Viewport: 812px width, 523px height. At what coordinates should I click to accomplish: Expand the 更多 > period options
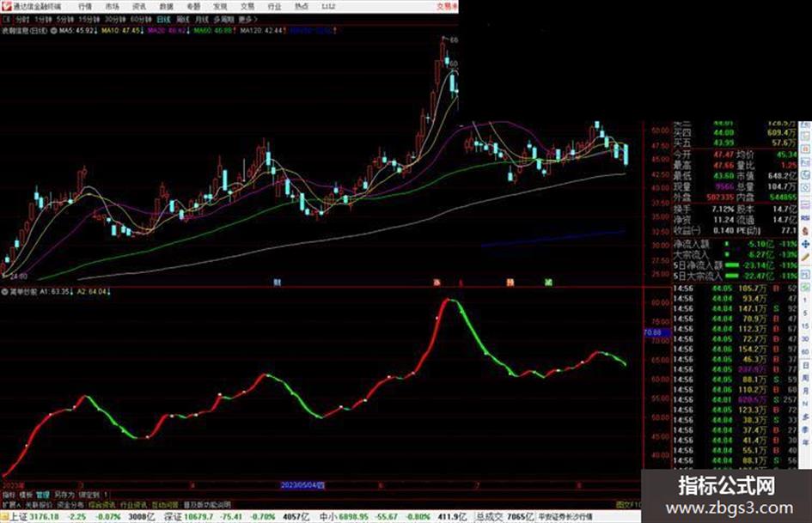248,19
